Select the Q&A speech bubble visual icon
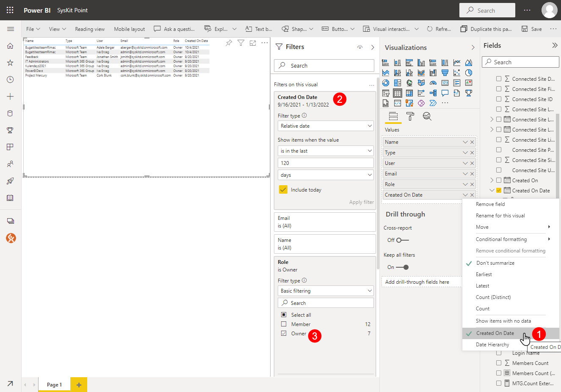Image resolution: width=561 pixels, height=392 pixels. [445, 93]
